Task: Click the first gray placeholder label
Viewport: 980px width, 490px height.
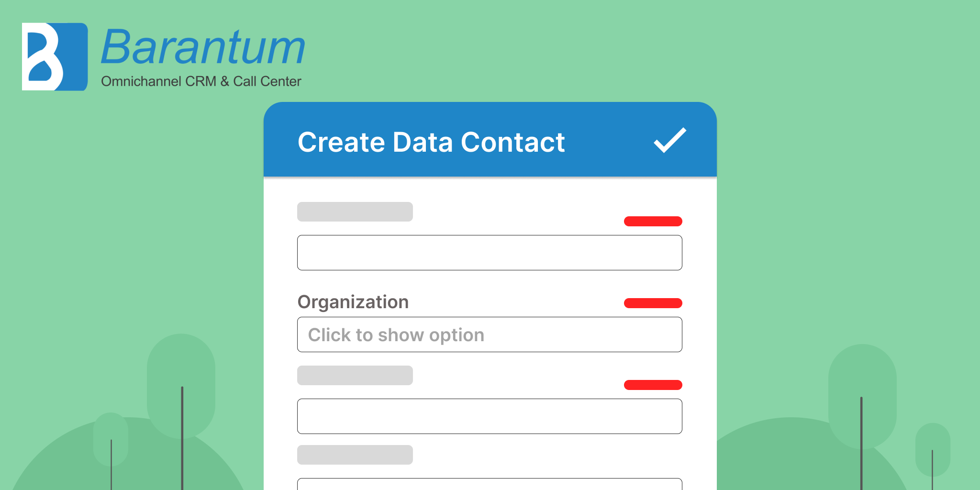Action: pos(355,212)
